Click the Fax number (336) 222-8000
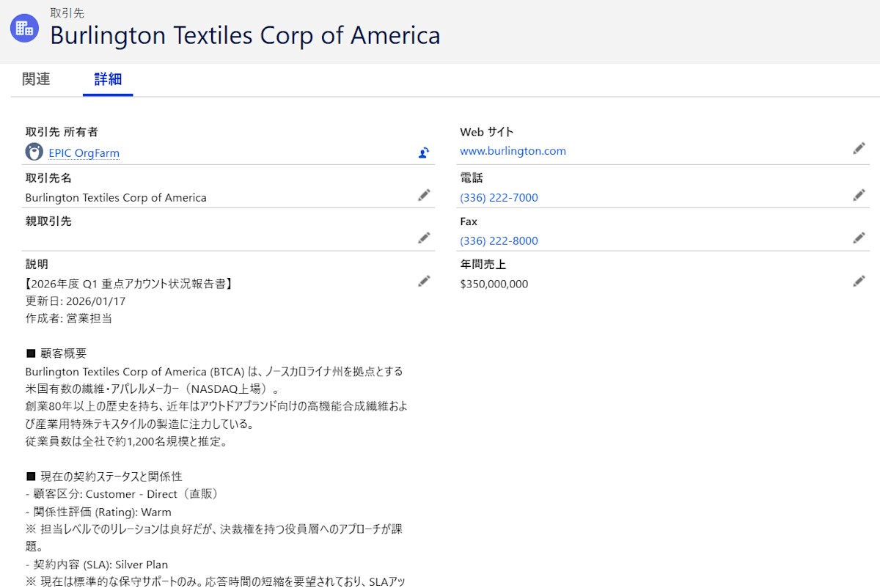 [x=499, y=241]
